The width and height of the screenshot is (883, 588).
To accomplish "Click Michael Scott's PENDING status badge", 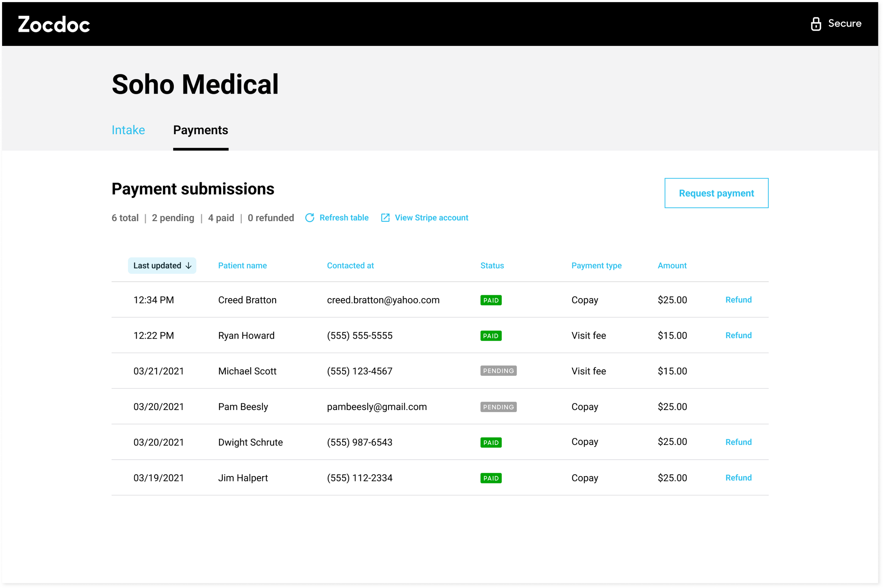I will click(x=498, y=371).
